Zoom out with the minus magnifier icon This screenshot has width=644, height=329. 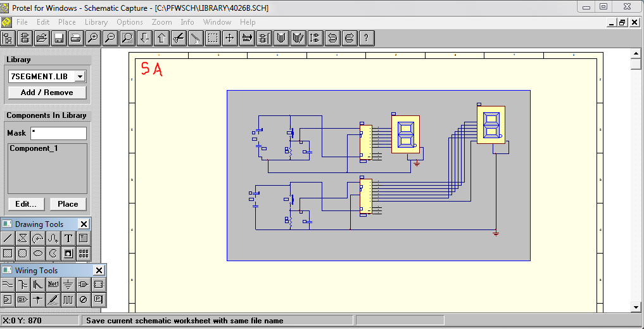click(x=110, y=38)
